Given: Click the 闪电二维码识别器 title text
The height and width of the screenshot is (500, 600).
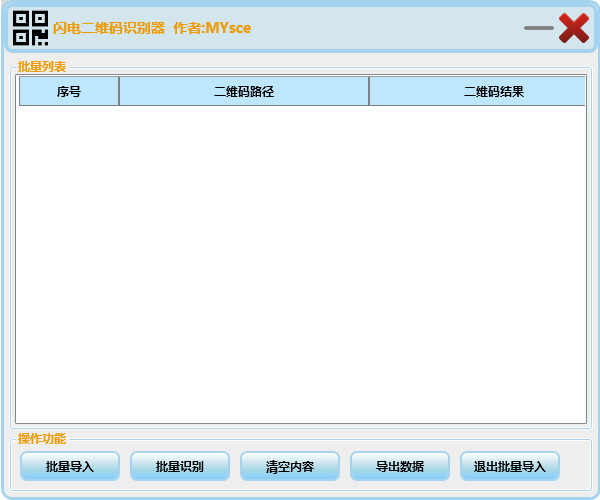Looking at the screenshot, I should (x=109, y=28).
